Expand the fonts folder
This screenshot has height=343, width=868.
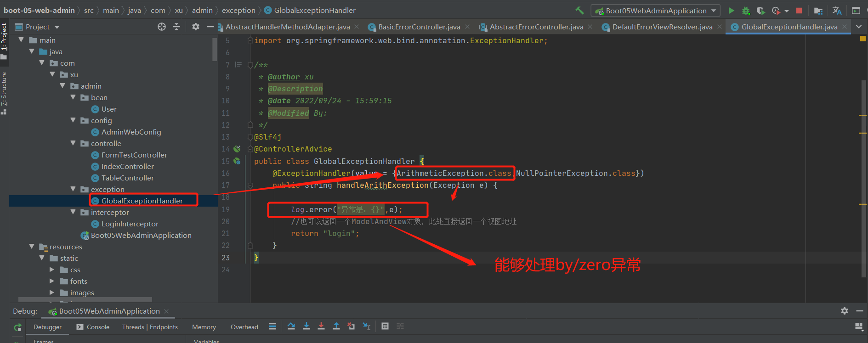[52, 281]
